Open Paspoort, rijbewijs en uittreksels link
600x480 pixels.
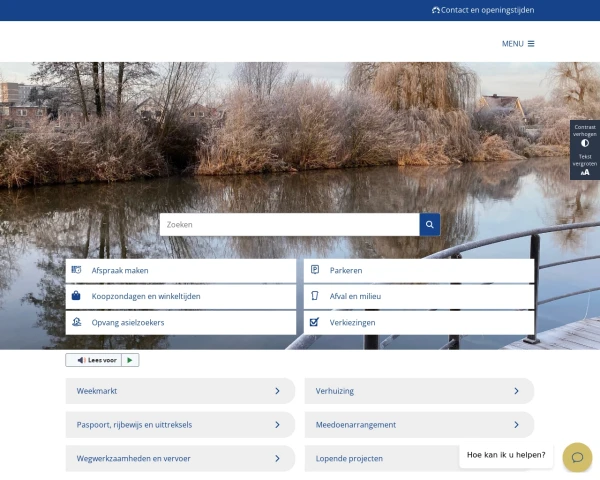point(135,424)
